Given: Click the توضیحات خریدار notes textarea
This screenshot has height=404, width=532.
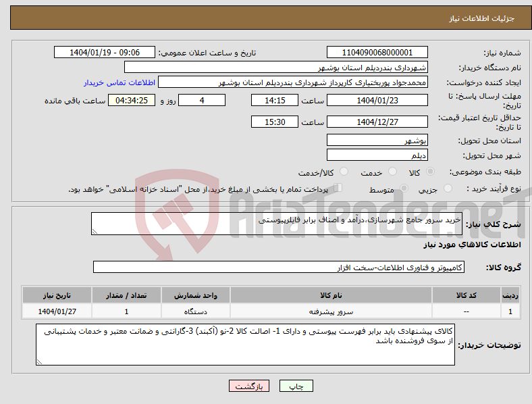Looking at the screenshot, I should point(245,345).
